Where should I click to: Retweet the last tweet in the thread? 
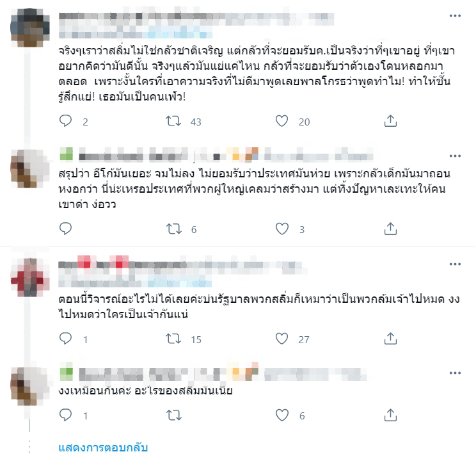pyautogui.click(x=173, y=415)
